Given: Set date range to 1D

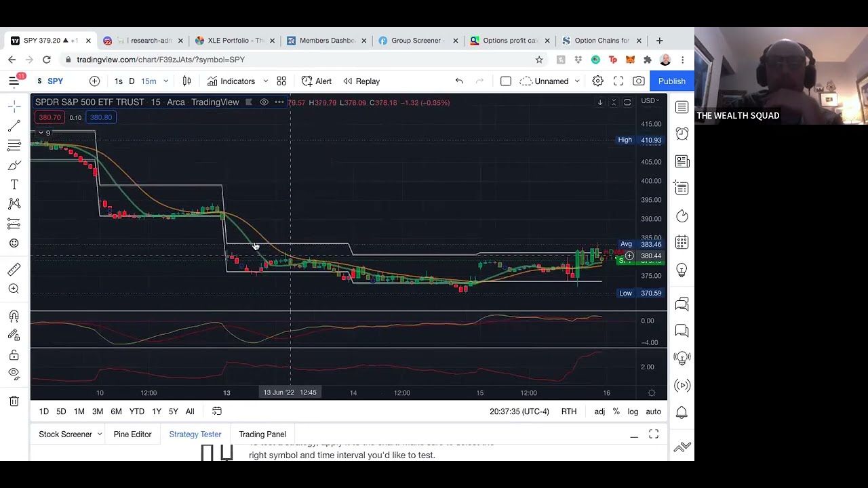Looking at the screenshot, I should (44, 411).
